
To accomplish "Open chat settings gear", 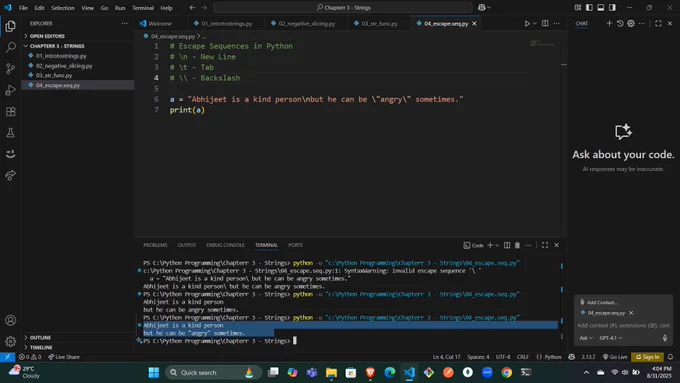I will click(x=631, y=23).
